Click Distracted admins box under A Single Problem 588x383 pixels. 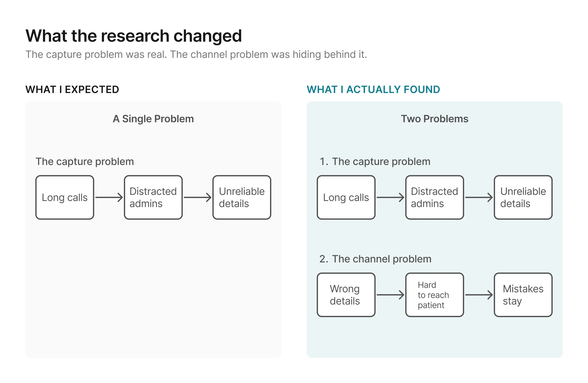coord(153,197)
